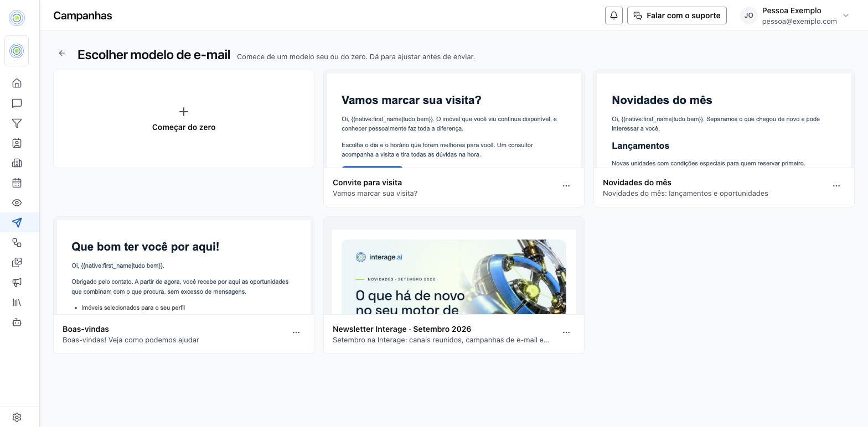Open options menu for Convite para visita
868x427 pixels.
[566, 186]
